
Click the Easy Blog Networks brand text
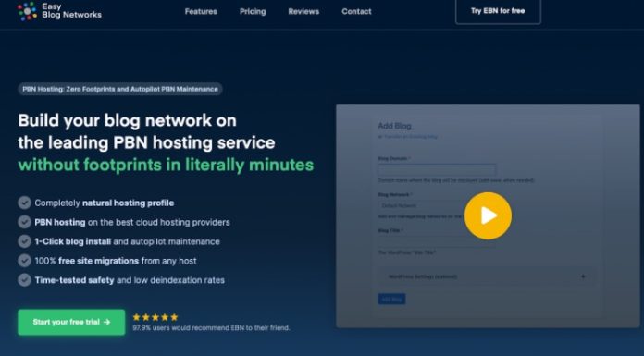coord(71,11)
